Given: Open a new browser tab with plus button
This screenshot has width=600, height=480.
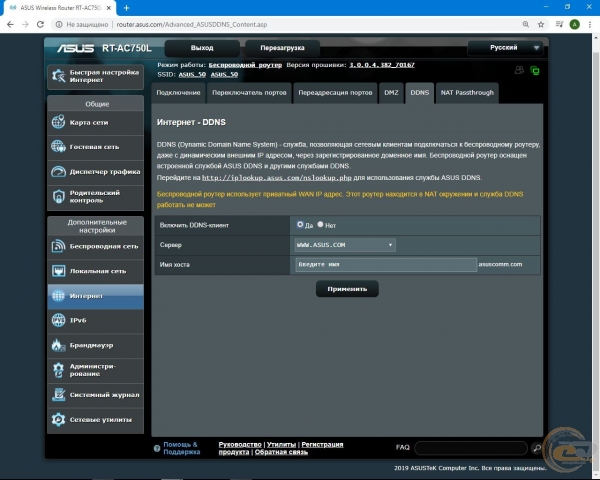Looking at the screenshot, I should (x=127, y=8).
